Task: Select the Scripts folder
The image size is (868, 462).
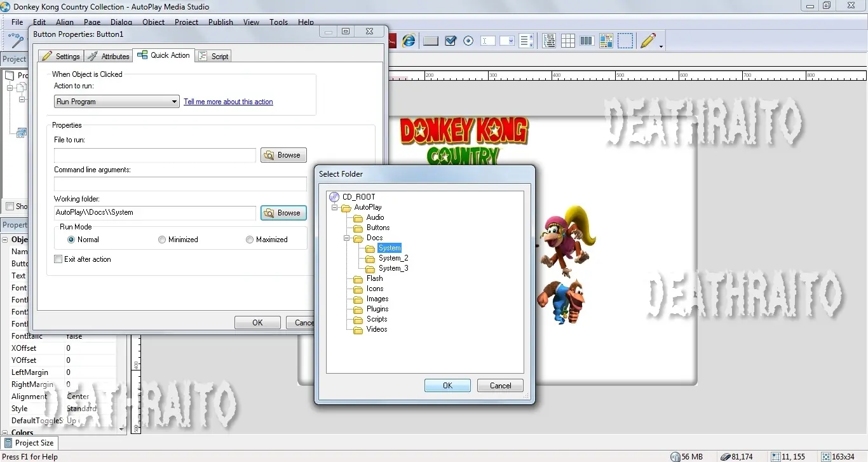Action: pos(377,319)
